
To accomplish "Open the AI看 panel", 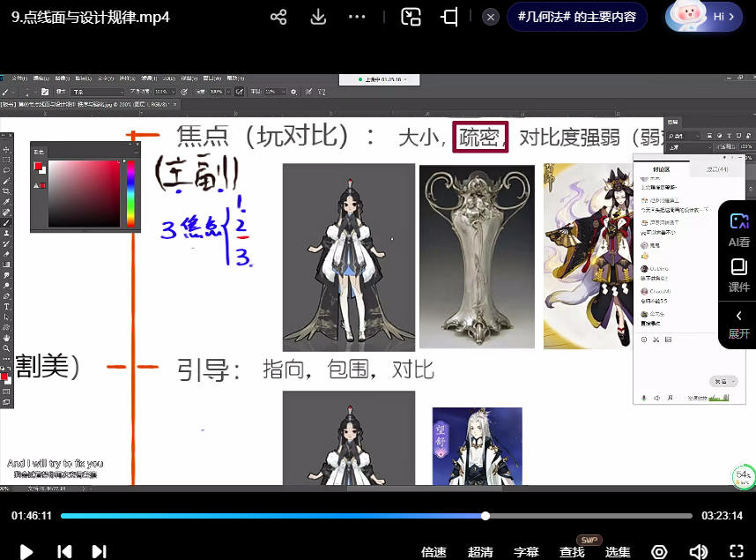I will [x=738, y=228].
